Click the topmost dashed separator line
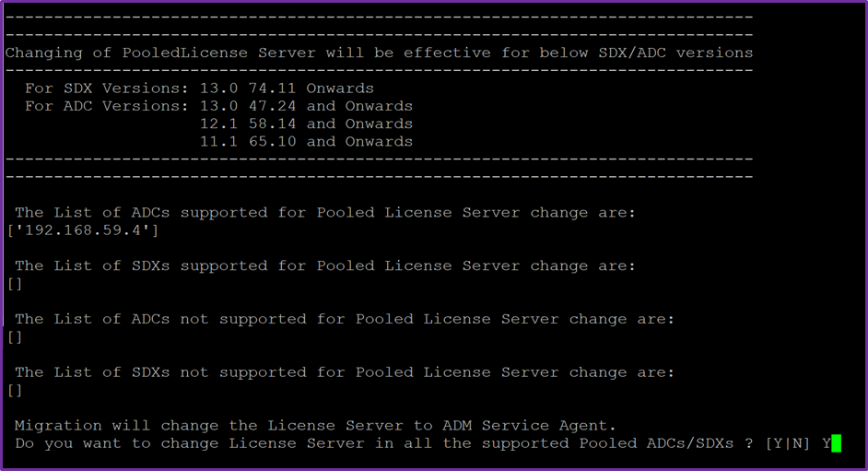The width and height of the screenshot is (868, 471). pyautogui.click(x=379, y=18)
